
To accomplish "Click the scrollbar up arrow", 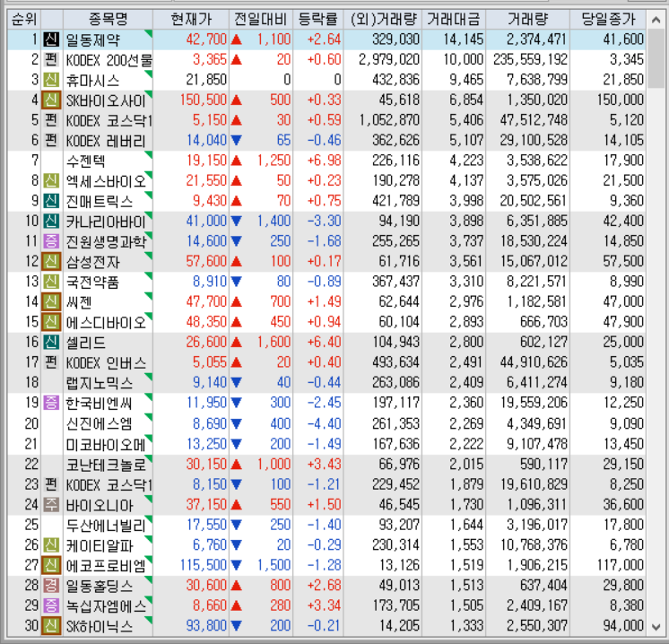I will point(656,20).
